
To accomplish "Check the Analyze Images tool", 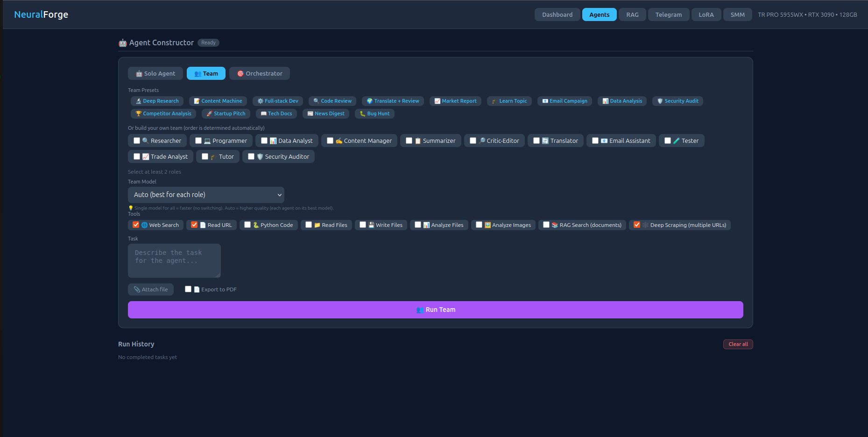I will [479, 225].
